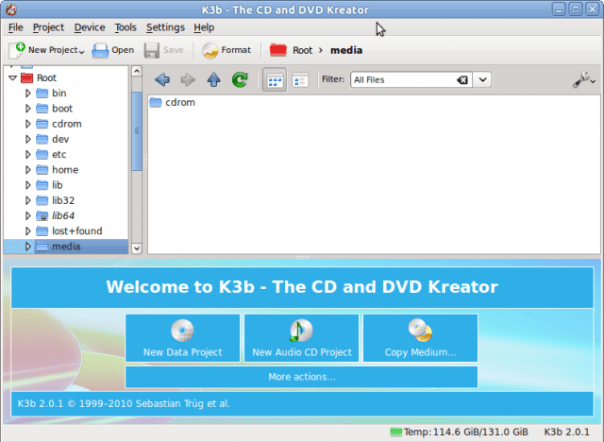Image resolution: width=604 pixels, height=442 pixels.
Task: Click the Copy Medium button
Action: (420, 338)
